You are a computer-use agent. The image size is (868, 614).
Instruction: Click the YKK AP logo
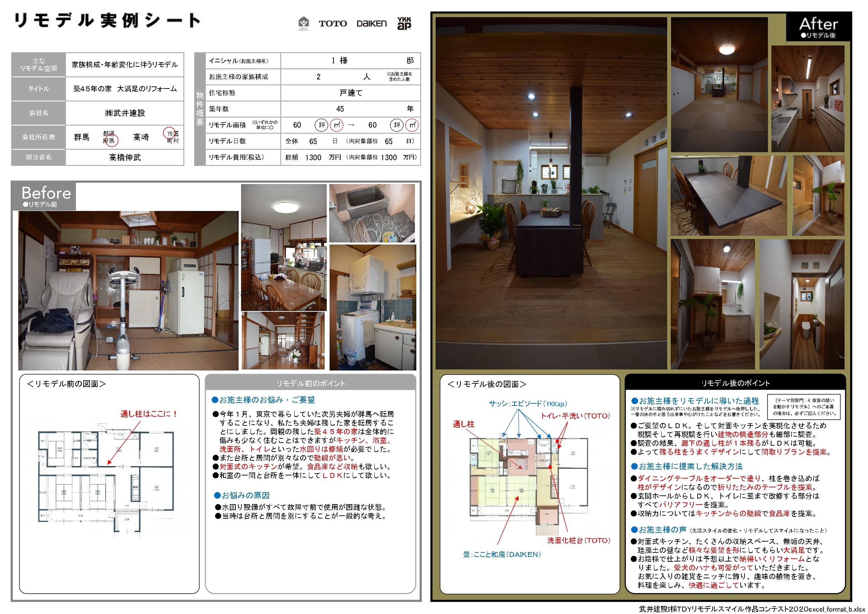(x=404, y=23)
